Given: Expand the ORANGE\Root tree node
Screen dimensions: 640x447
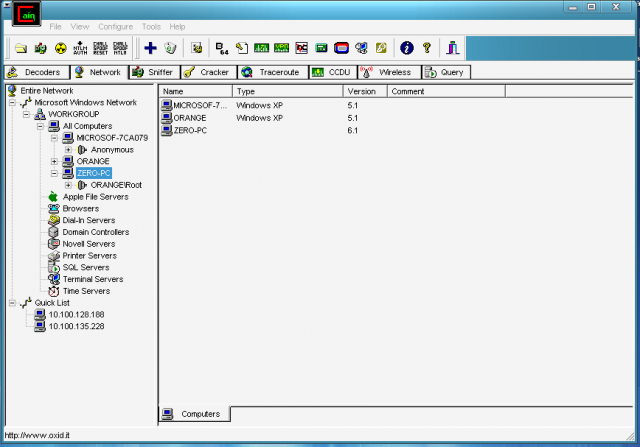Looking at the screenshot, I should pyautogui.click(x=68, y=185).
